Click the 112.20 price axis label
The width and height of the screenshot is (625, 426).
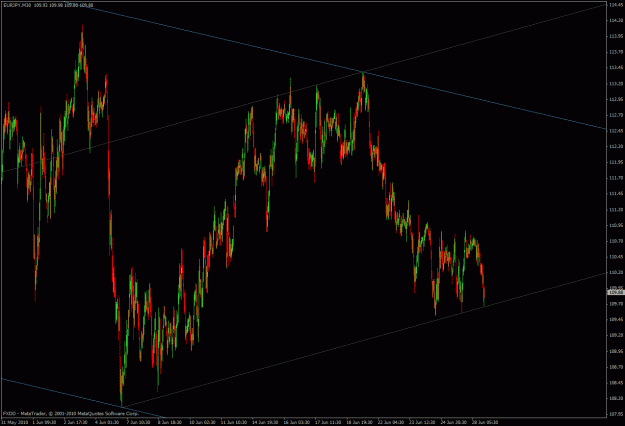click(616, 147)
